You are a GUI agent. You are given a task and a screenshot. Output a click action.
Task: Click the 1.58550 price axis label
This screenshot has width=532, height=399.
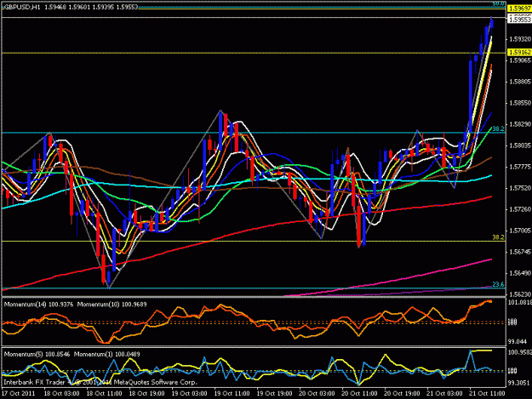click(520, 103)
